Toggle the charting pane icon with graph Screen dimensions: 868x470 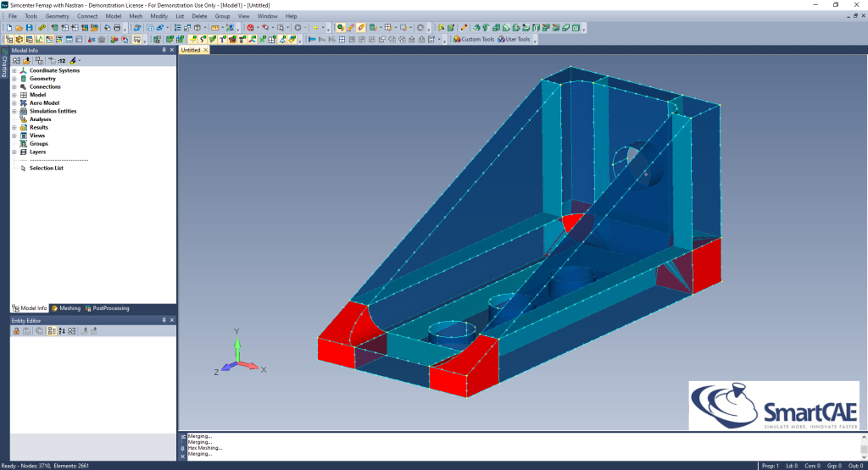(x=39, y=39)
